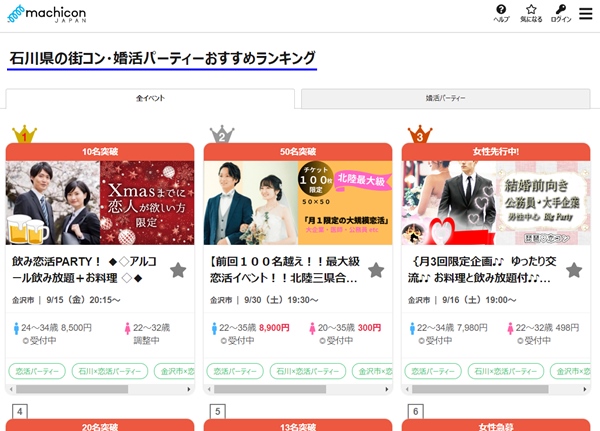
Task: Open the 結婚前向き event thumbnail image
Action: [x=496, y=203]
